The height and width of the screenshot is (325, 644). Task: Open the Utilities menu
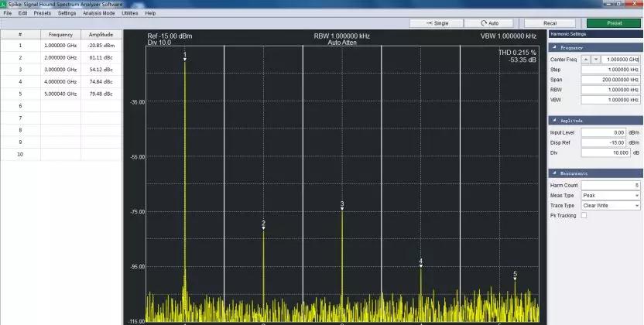coord(129,13)
